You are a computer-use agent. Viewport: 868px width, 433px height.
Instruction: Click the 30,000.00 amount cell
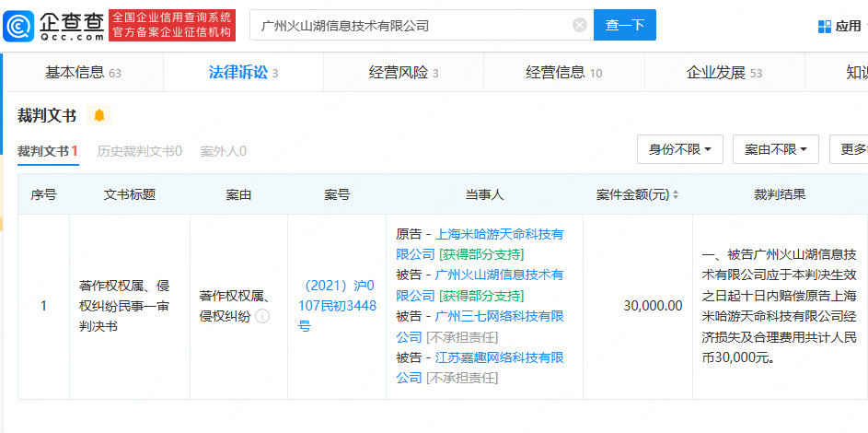point(653,306)
